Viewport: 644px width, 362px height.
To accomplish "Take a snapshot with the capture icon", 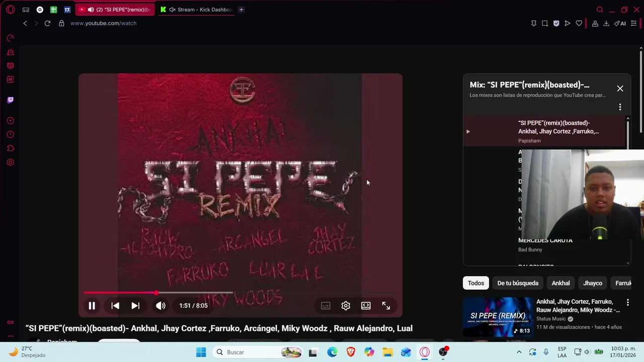I will (545, 23).
